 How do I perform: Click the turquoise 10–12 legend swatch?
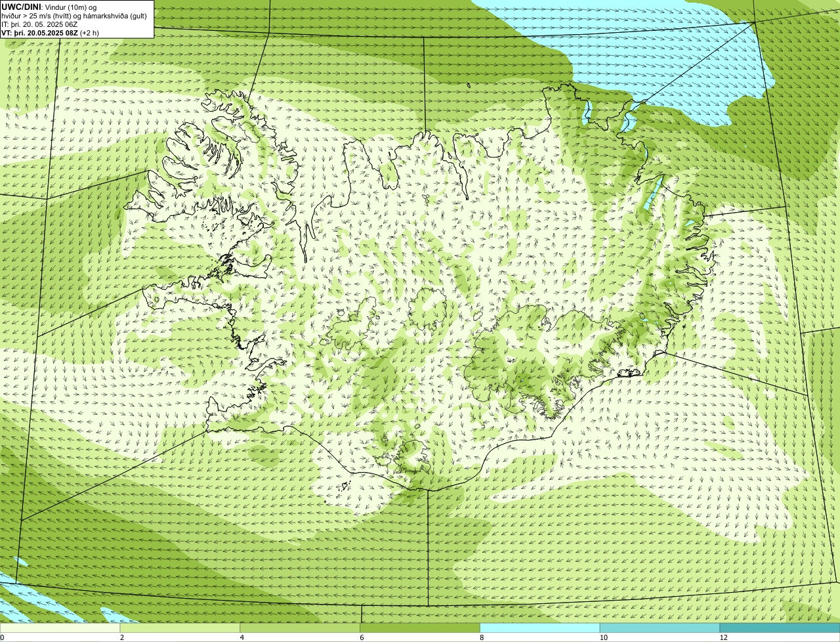(660, 628)
